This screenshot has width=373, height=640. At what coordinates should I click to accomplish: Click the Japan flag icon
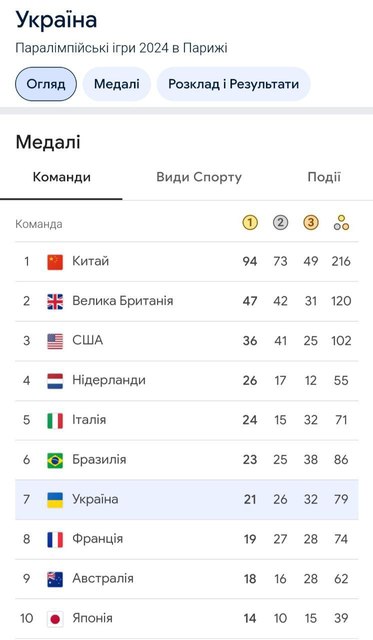(x=55, y=619)
